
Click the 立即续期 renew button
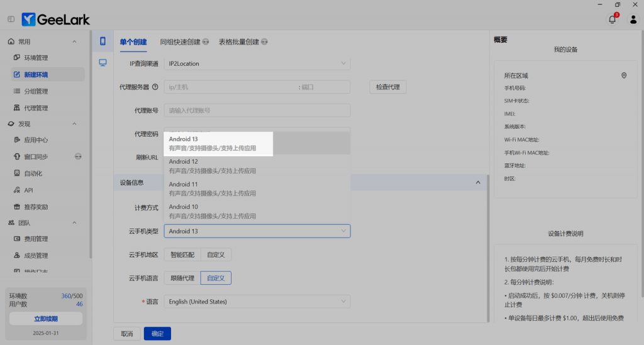(46, 319)
